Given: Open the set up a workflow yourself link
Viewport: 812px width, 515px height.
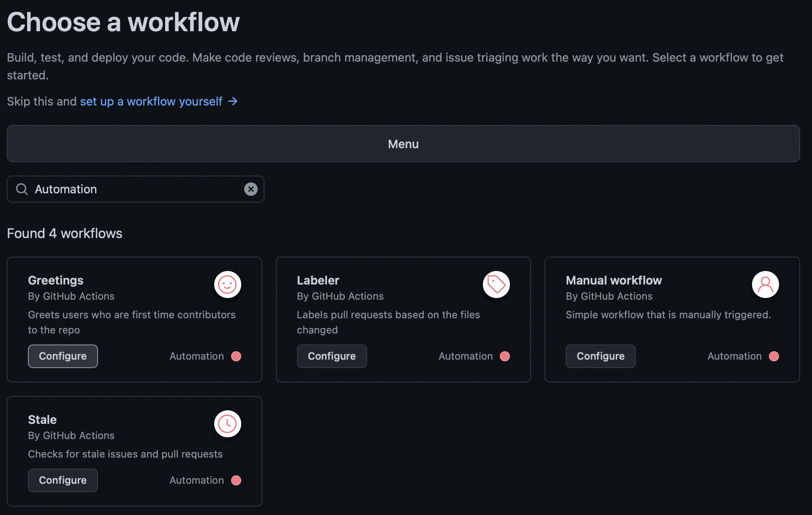Looking at the screenshot, I should (x=151, y=101).
